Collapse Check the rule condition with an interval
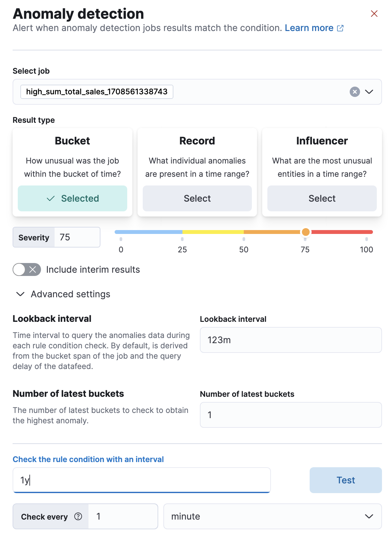392x538 pixels. click(x=88, y=459)
